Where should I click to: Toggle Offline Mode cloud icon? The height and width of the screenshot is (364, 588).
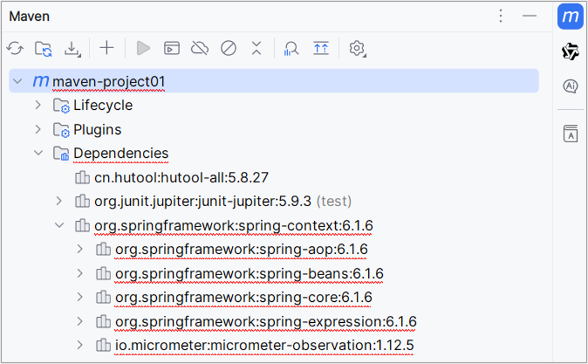click(200, 49)
